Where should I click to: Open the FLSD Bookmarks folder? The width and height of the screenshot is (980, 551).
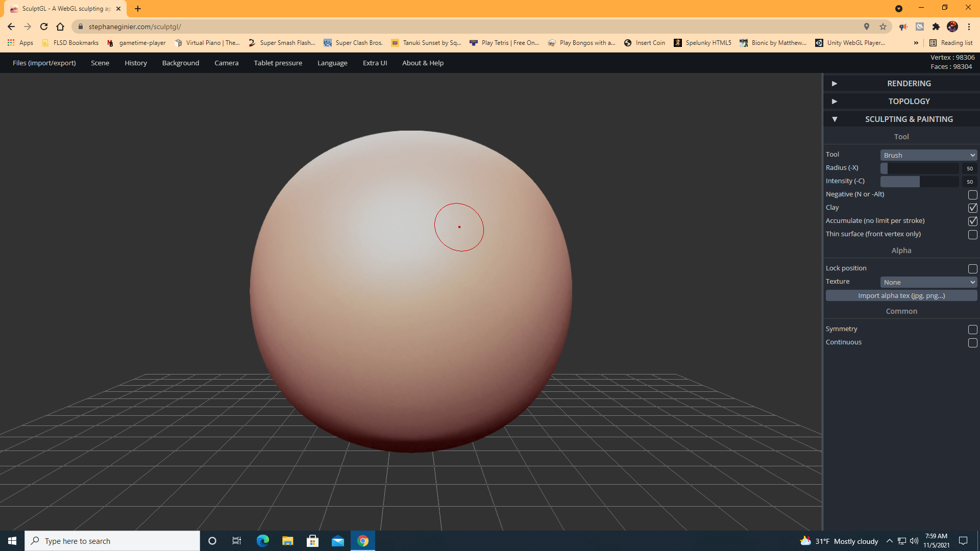(70, 43)
